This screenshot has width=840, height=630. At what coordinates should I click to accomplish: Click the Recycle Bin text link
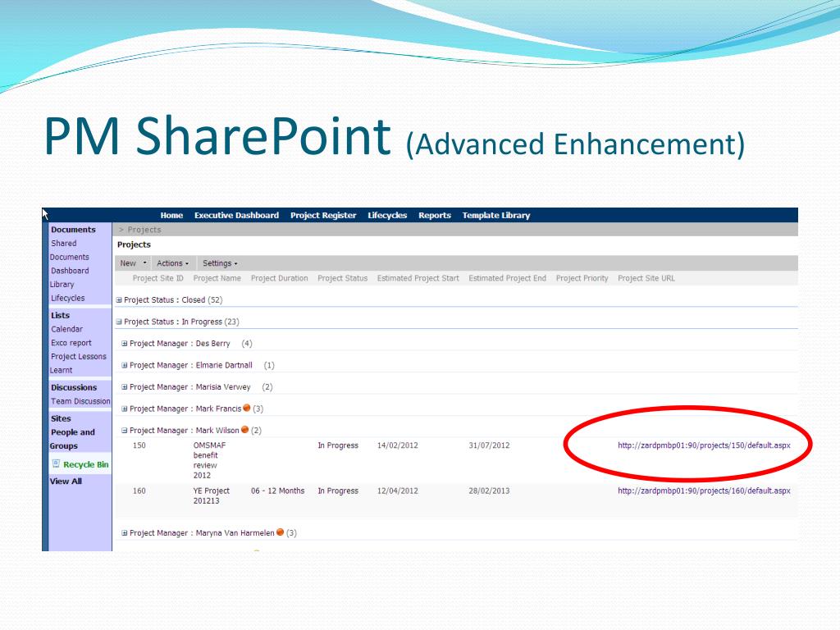(85, 464)
